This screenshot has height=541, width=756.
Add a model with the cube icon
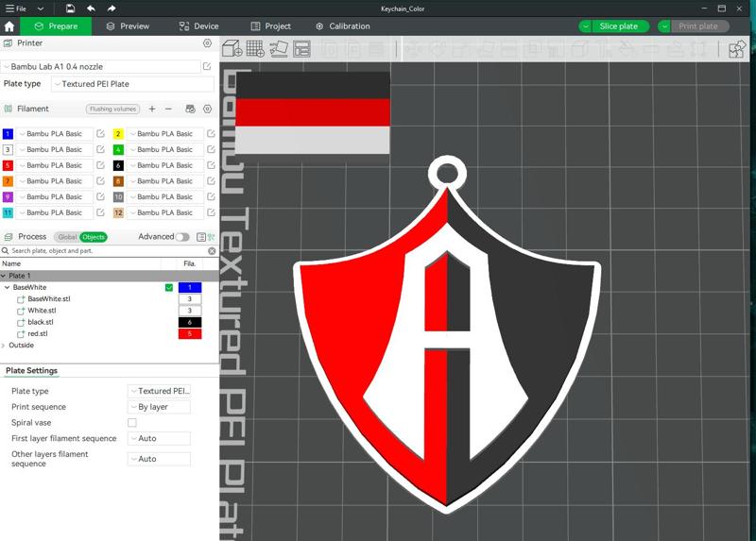[232, 49]
